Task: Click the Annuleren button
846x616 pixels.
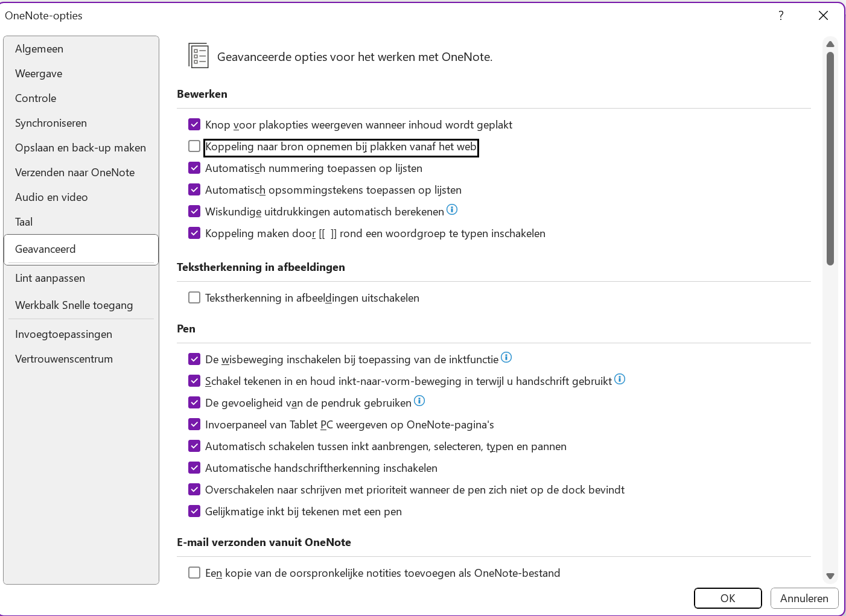Action: [804, 598]
